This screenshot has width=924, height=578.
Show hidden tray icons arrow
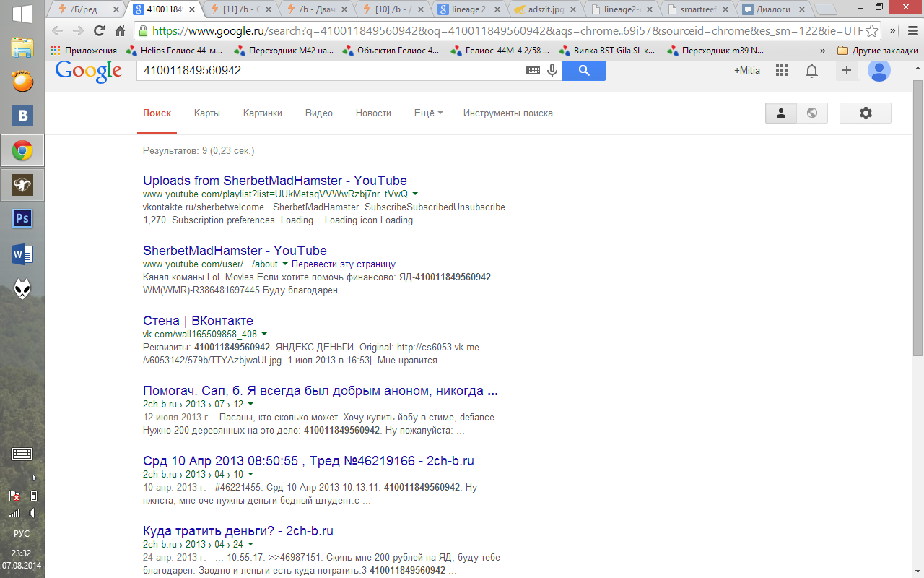[34, 478]
